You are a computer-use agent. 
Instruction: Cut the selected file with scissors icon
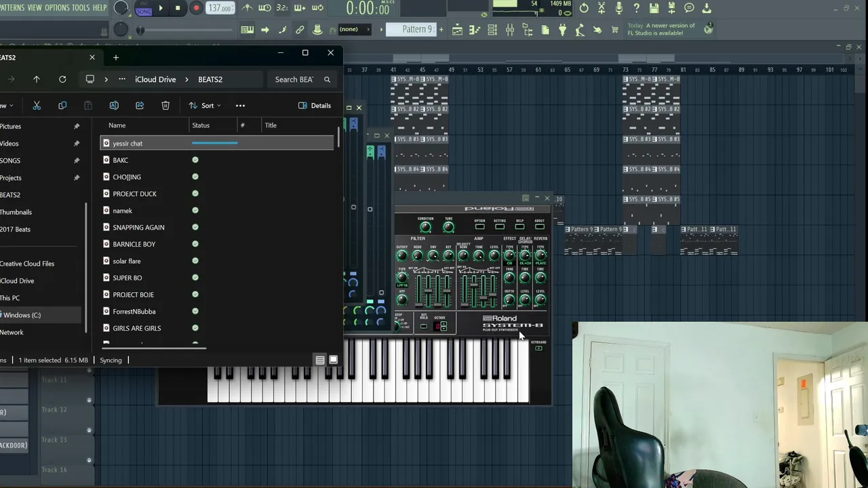pyautogui.click(x=37, y=106)
